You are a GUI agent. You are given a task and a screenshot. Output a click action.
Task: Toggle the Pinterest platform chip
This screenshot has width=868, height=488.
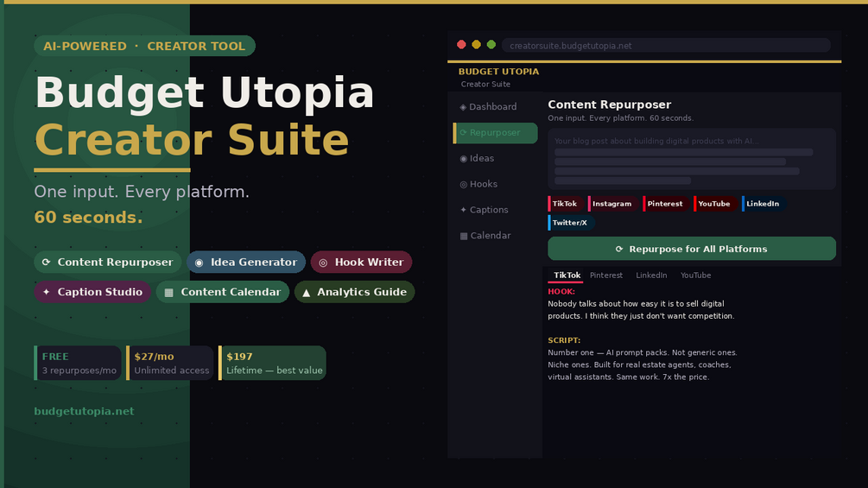(x=665, y=204)
